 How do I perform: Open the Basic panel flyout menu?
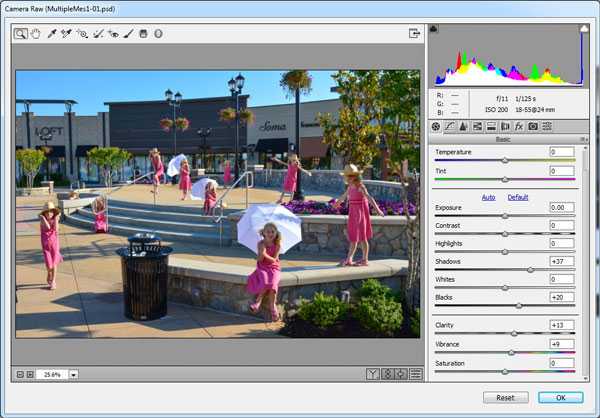(x=584, y=139)
